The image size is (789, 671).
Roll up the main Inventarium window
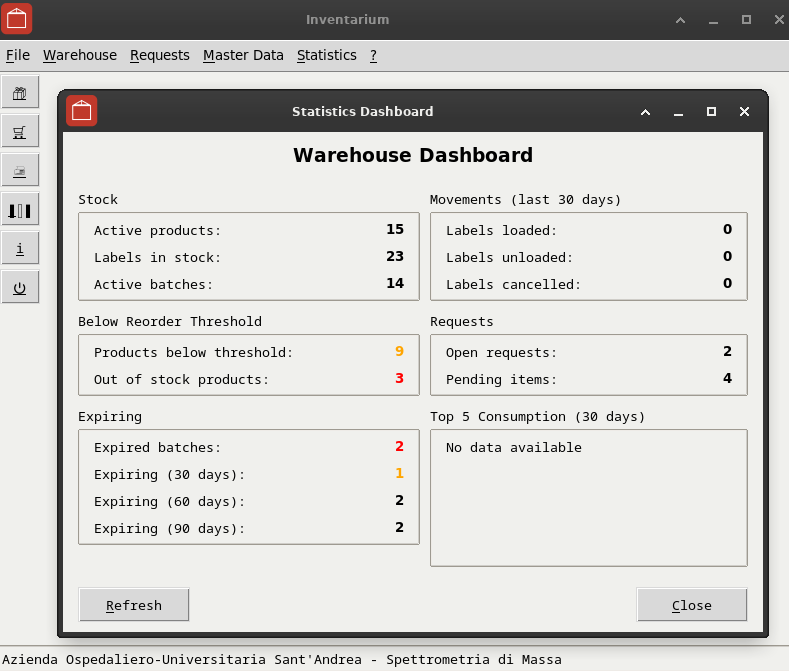click(x=680, y=20)
